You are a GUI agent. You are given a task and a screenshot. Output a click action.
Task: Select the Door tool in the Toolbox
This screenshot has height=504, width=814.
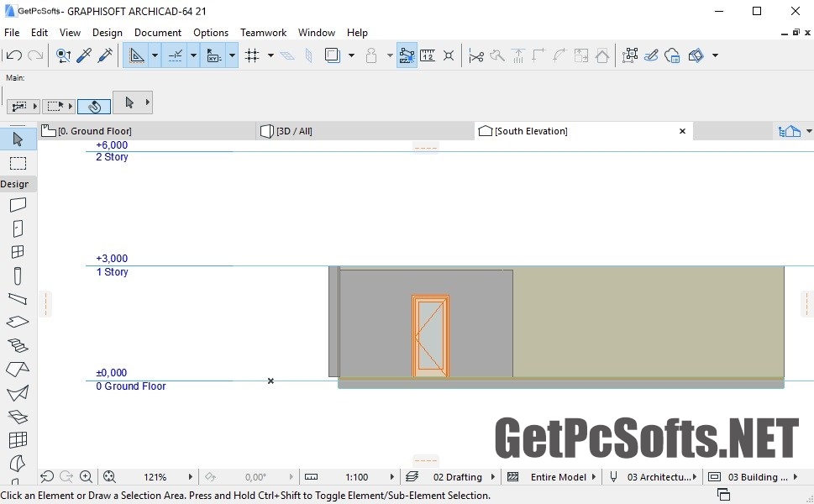coord(18,228)
